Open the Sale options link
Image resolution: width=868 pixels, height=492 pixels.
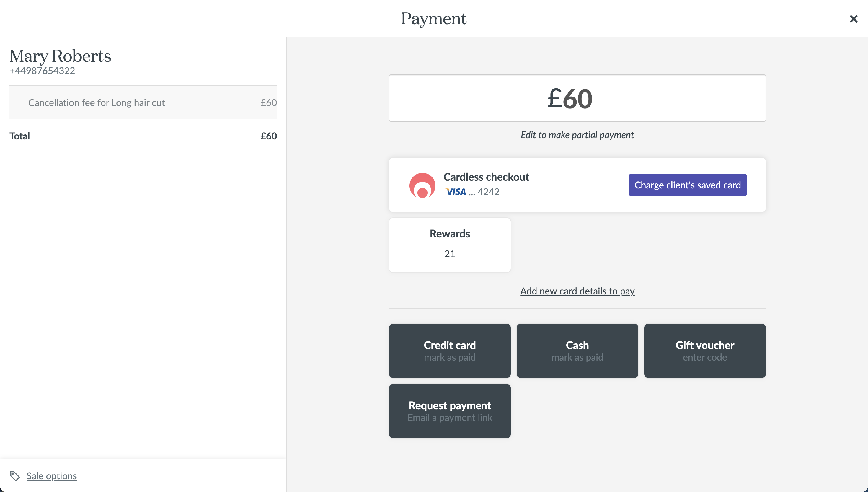pos(52,476)
